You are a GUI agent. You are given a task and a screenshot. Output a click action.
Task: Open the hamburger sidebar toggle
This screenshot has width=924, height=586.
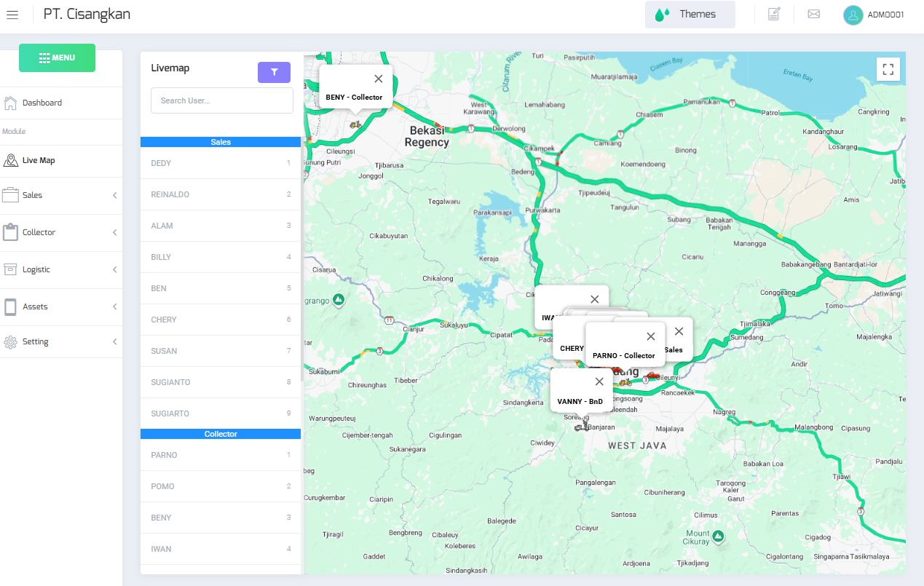tap(12, 15)
